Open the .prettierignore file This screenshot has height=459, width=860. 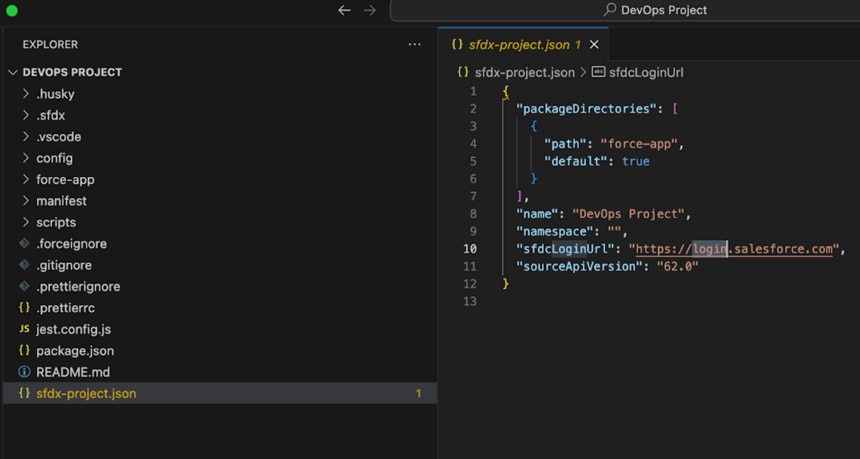[x=78, y=287]
